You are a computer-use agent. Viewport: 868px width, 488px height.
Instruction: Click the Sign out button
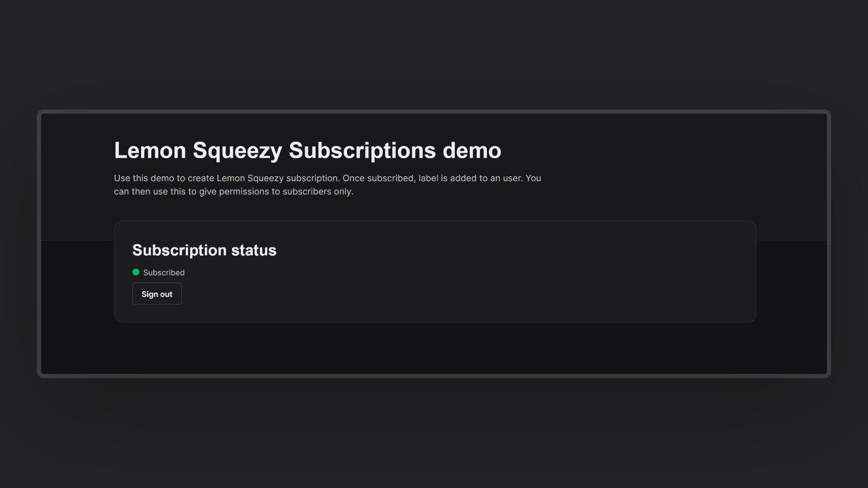click(157, 294)
